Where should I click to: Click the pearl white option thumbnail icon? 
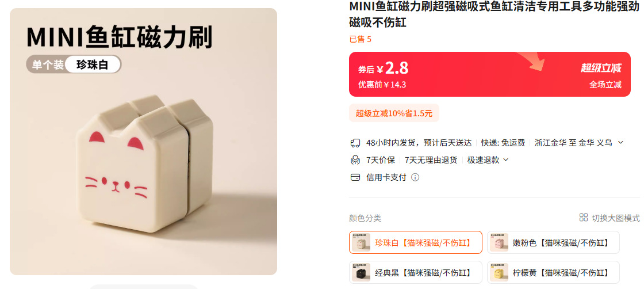click(x=361, y=242)
